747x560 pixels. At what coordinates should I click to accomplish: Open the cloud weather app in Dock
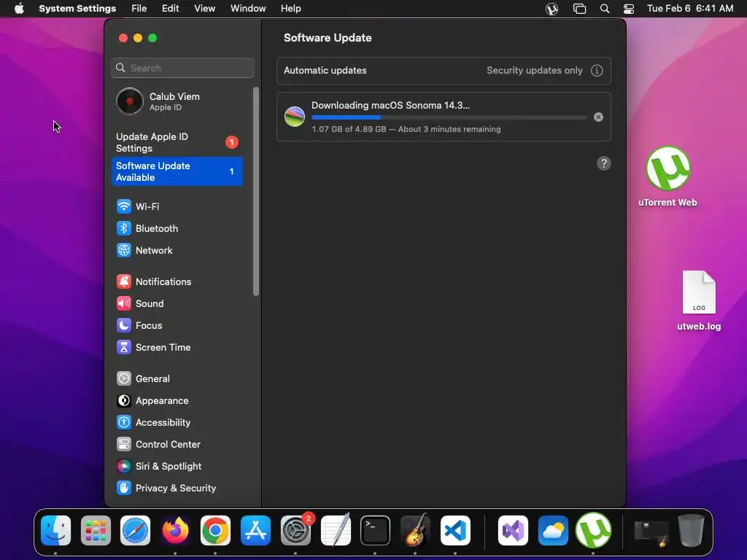click(x=553, y=531)
